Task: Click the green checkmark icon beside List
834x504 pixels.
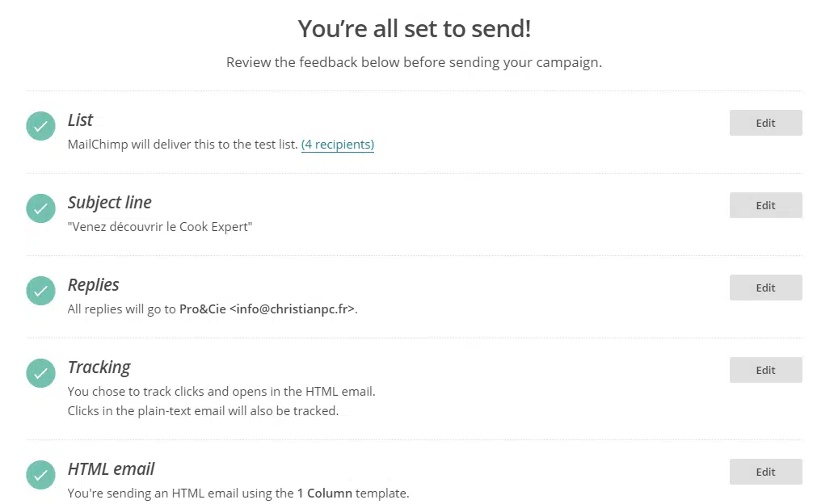Action: click(x=40, y=126)
